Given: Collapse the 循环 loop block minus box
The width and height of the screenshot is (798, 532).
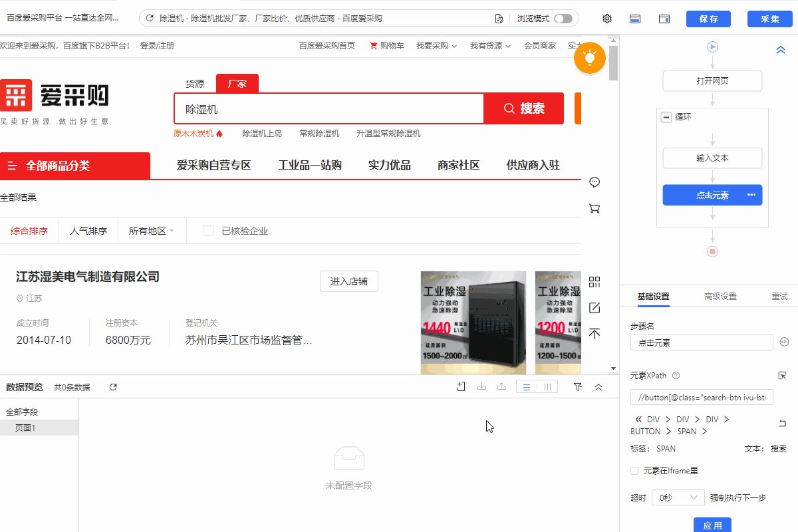Looking at the screenshot, I should tap(666, 117).
